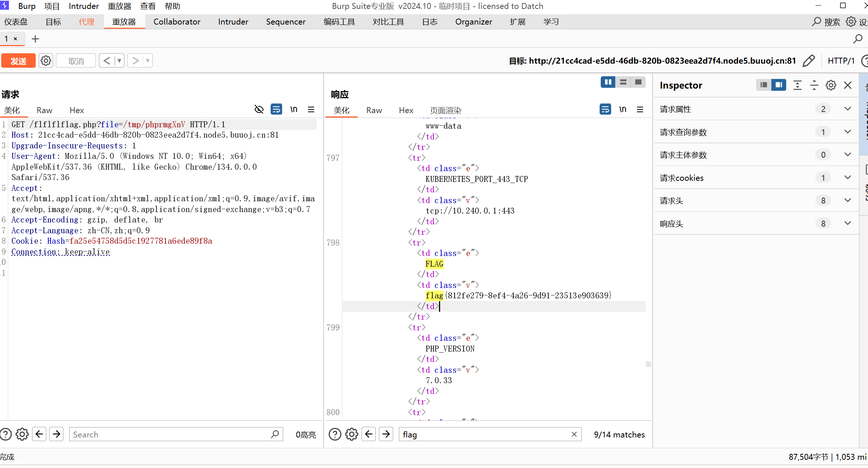
Task: Toggle show newline characters in request
Action: pyautogui.click(x=294, y=109)
